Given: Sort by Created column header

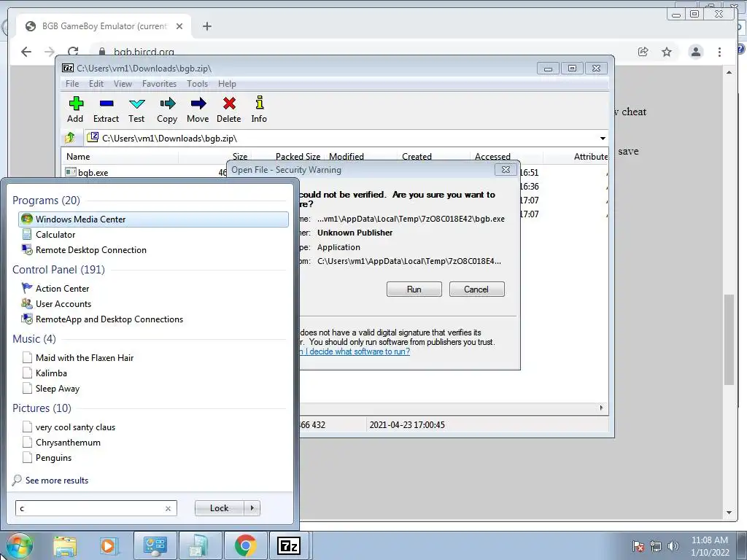Looking at the screenshot, I should click(x=417, y=157).
